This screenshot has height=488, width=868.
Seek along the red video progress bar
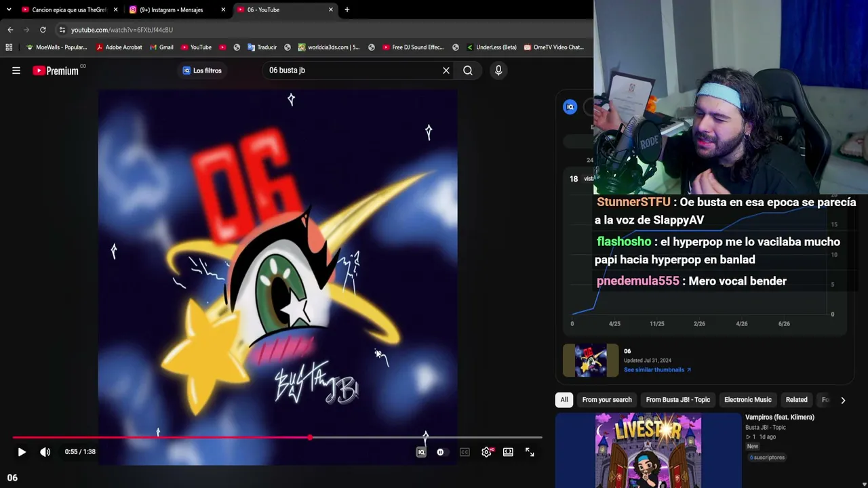pos(277,438)
